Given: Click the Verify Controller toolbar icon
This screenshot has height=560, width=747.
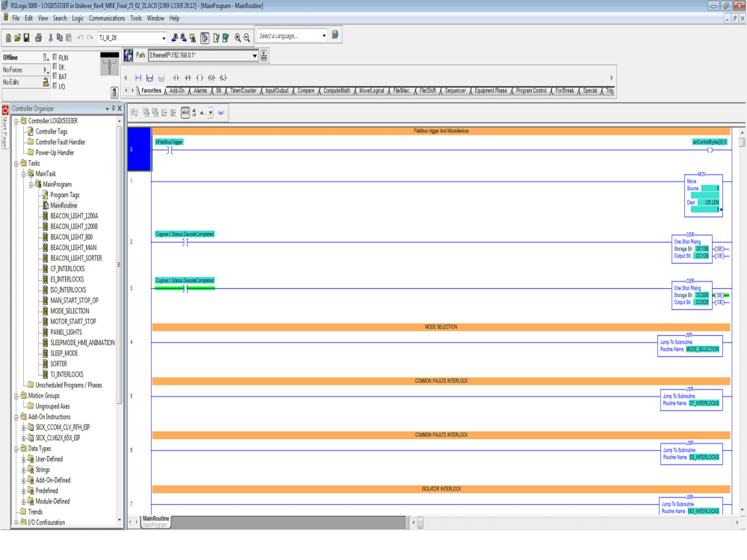Looking at the screenshot, I should (x=225, y=38).
